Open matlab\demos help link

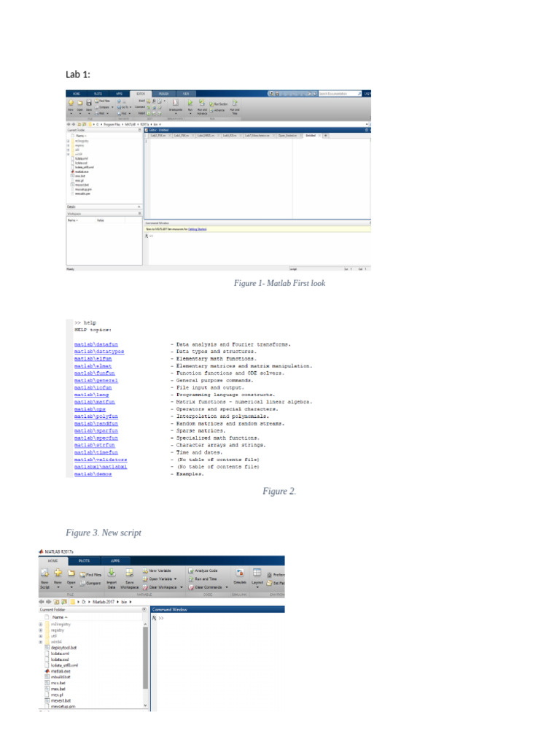tap(93, 474)
